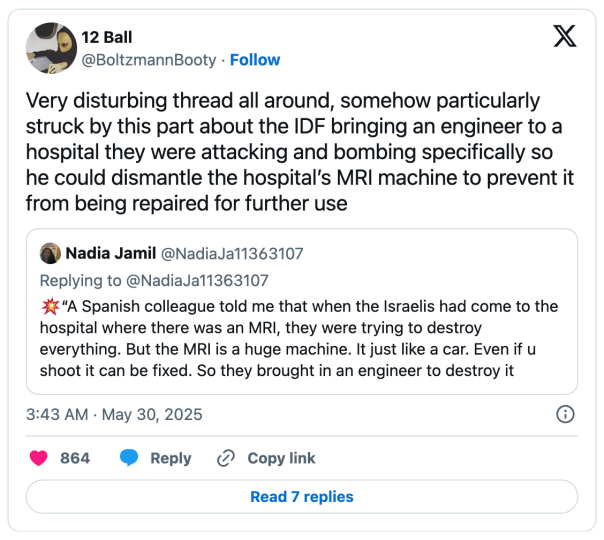
Task: Click the Nadia Jamil display name
Action: point(111,253)
